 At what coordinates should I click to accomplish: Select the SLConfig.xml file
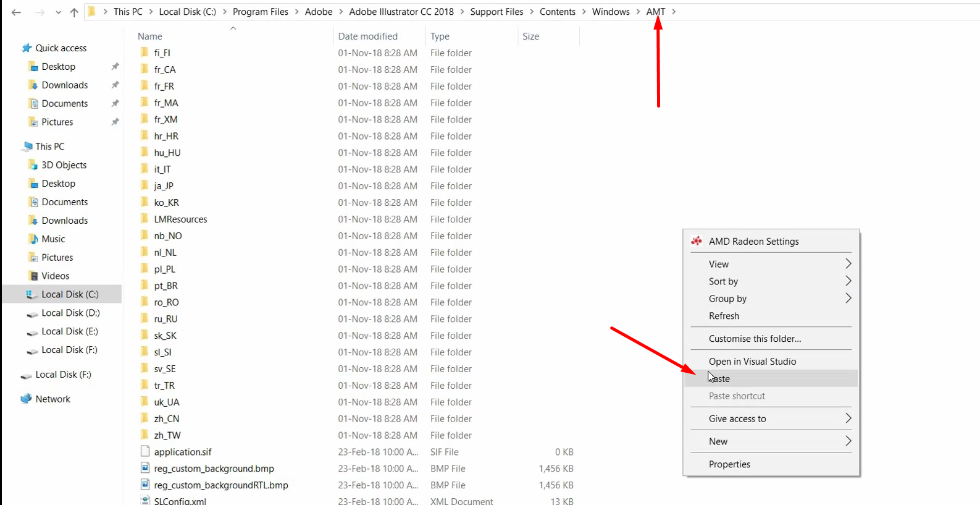tap(357, 501)
